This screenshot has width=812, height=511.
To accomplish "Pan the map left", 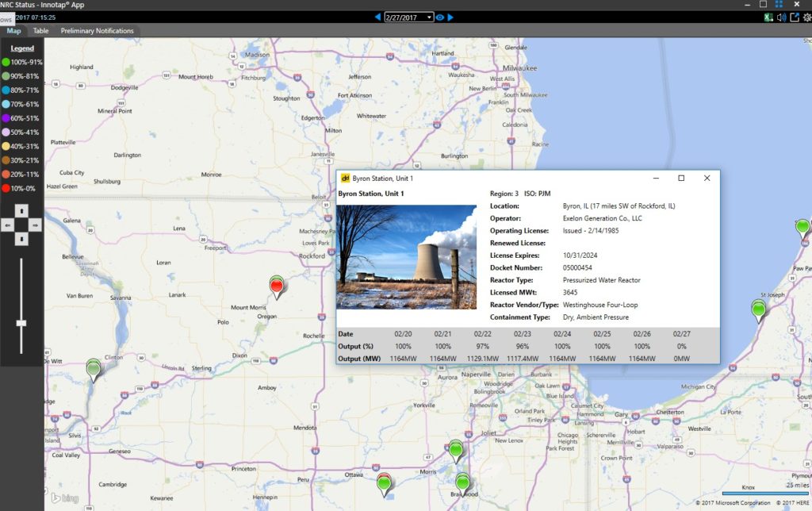I will (8, 225).
